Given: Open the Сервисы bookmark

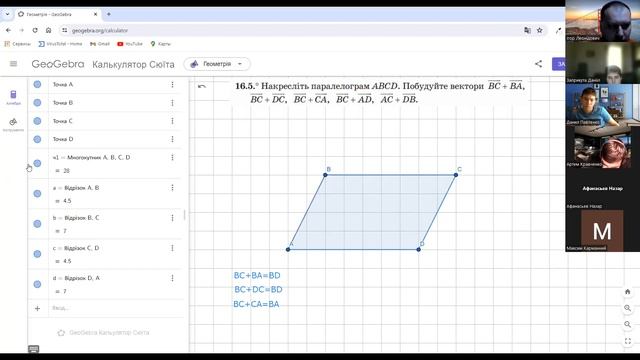Looking at the screenshot, I should pos(17,44).
